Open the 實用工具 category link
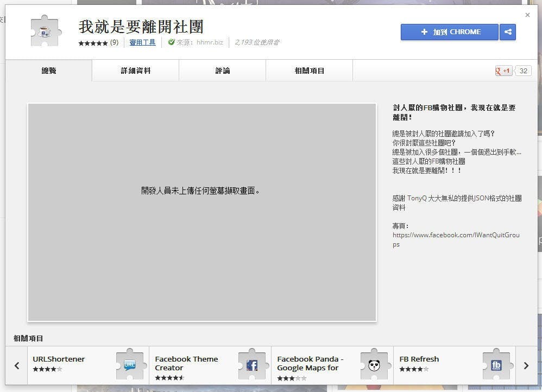 pyautogui.click(x=142, y=42)
